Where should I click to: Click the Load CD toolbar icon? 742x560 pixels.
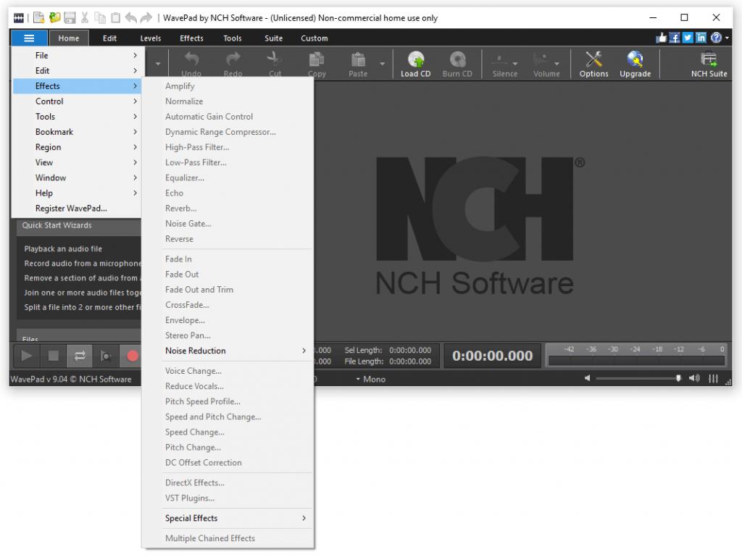click(x=415, y=64)
